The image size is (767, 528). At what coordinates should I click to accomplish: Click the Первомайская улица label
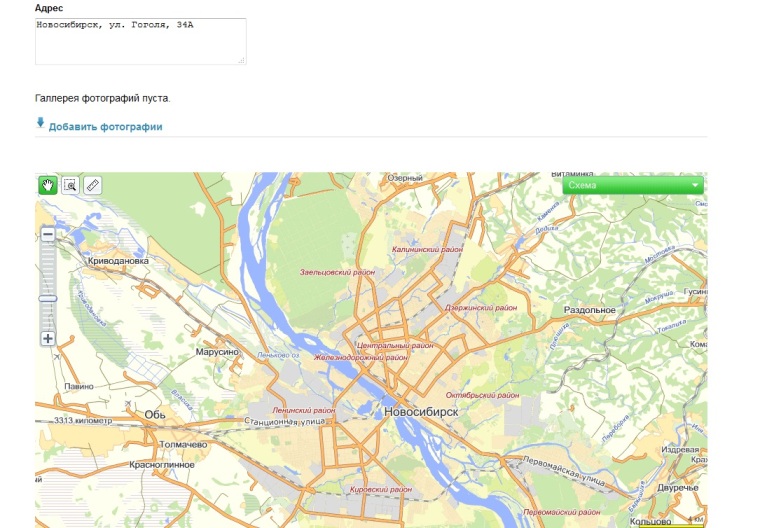coord(564,470)
